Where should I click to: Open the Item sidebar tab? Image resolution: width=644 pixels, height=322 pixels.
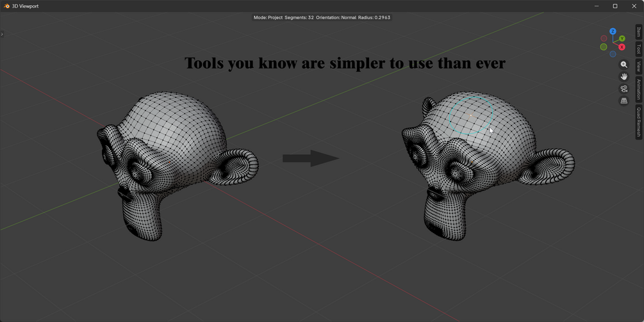[639, 32]
